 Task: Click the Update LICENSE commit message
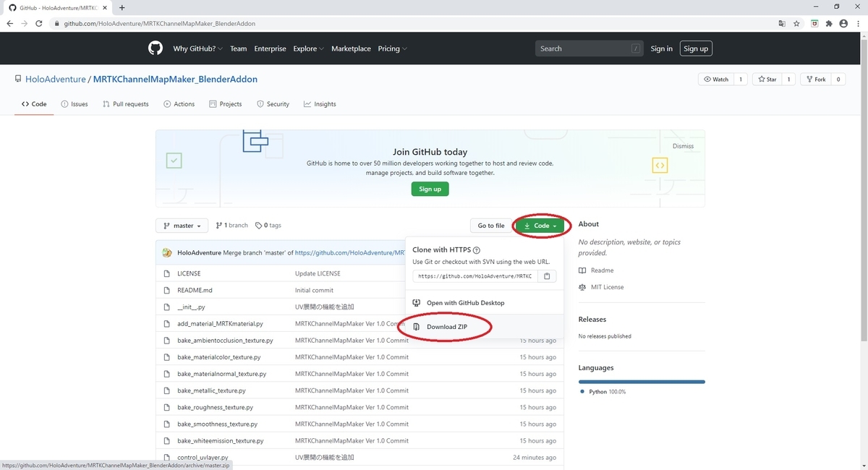[318, 273]
